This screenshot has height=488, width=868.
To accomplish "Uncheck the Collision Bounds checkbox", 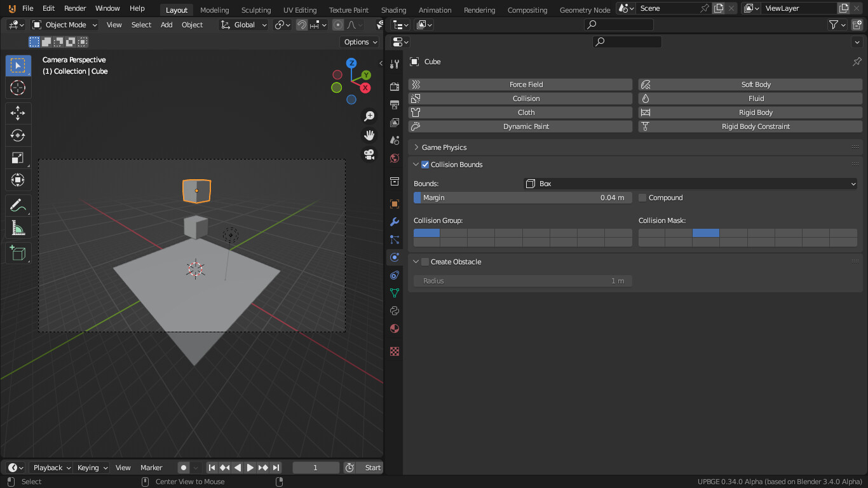I will pos(425,165).
